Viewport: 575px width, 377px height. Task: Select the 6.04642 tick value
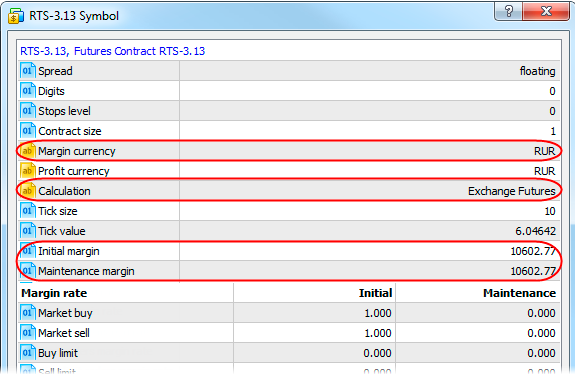coord(536,231)
